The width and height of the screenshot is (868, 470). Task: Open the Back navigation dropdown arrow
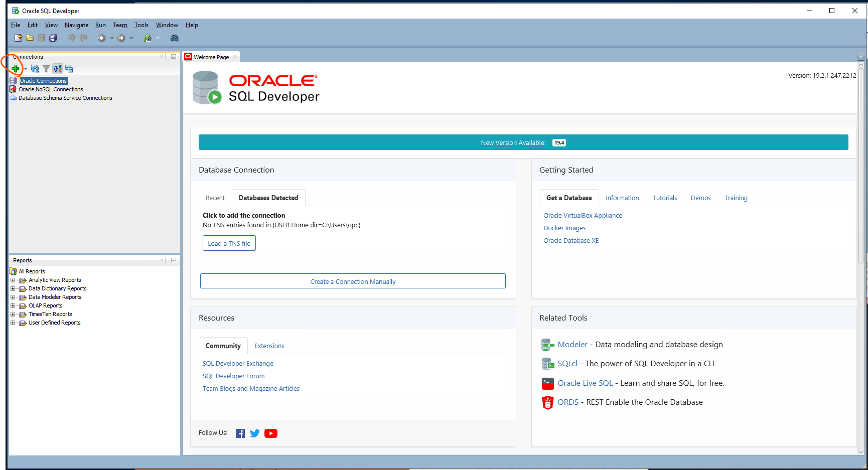(111, 38)
